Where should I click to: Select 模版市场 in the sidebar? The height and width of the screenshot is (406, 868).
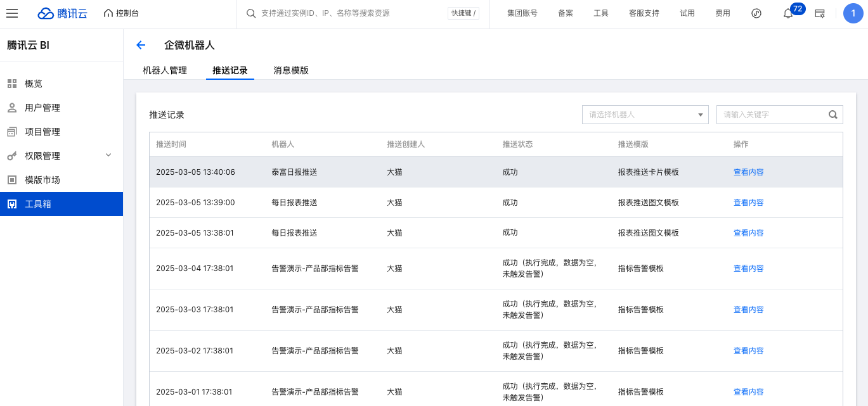(x=42, y=180)
